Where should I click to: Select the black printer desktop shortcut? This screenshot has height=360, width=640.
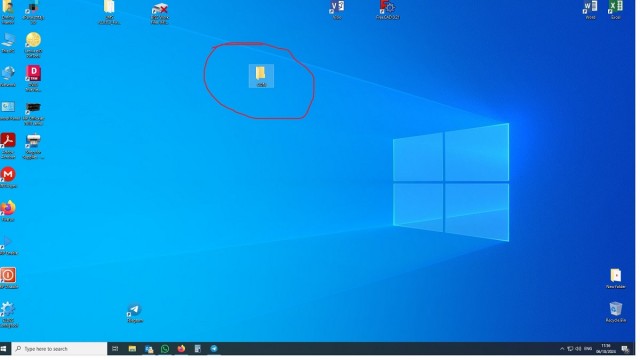pos(33,113)
